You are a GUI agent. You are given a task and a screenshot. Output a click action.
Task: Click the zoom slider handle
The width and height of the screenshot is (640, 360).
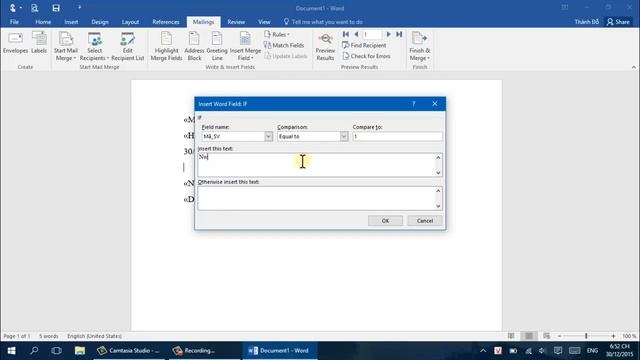point(586,336)
